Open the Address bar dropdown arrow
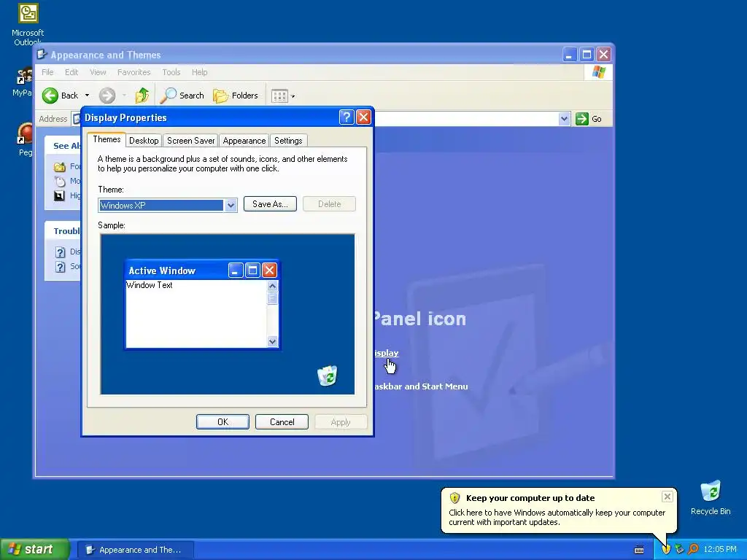747x560 pixels. pos(564,119)
